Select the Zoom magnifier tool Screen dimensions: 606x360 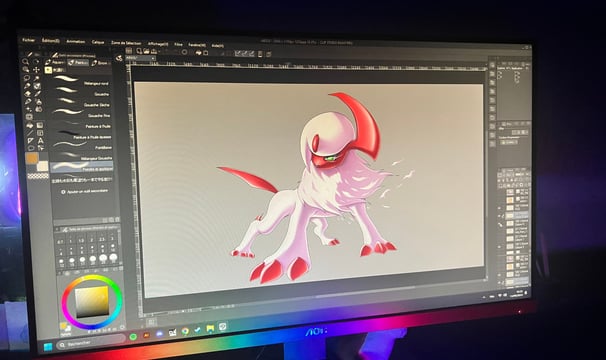(x=26, y=61)
